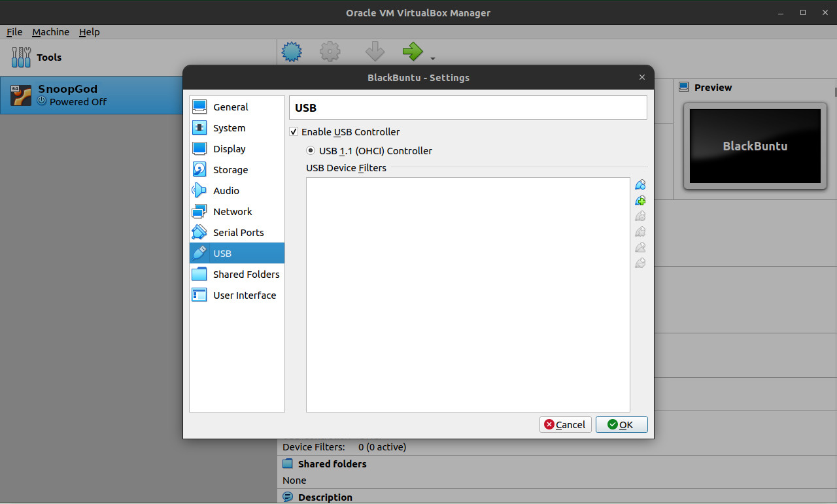
Task: Click Cancel in the settings dialog
Action: tap(566, 425)
